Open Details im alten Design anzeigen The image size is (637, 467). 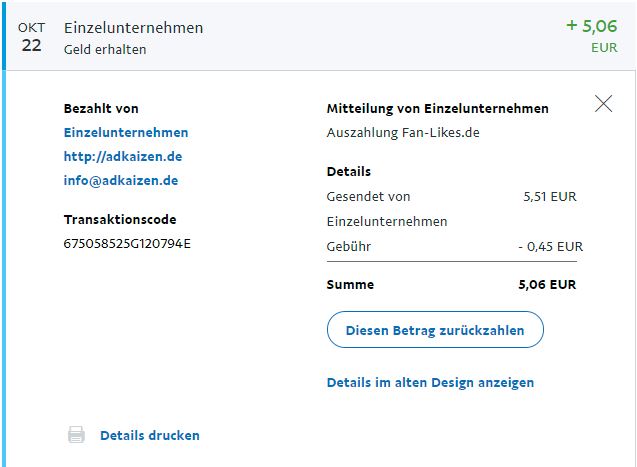[x=430, y=382]
